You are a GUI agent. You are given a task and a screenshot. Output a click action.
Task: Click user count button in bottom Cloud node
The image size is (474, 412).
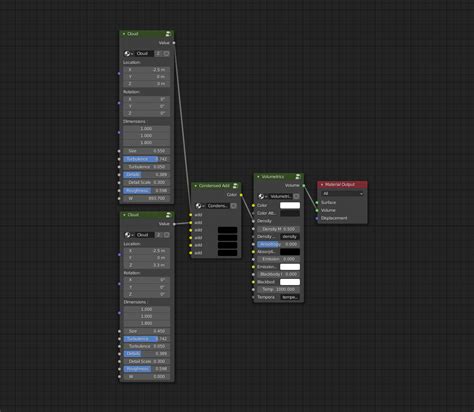pyautogui.click(x=159, y=235)
